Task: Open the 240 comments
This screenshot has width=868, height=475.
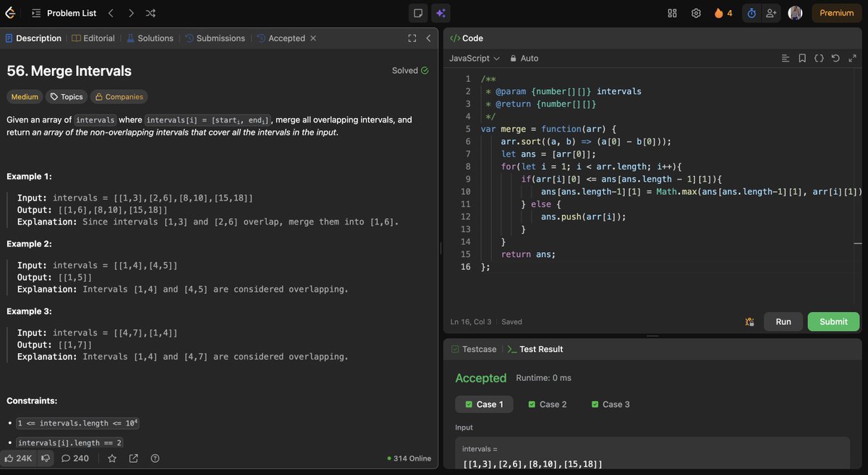Action: coord(75,458)
